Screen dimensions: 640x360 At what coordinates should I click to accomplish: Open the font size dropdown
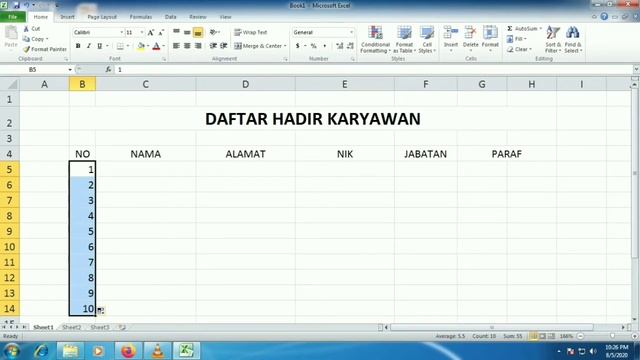142,32
